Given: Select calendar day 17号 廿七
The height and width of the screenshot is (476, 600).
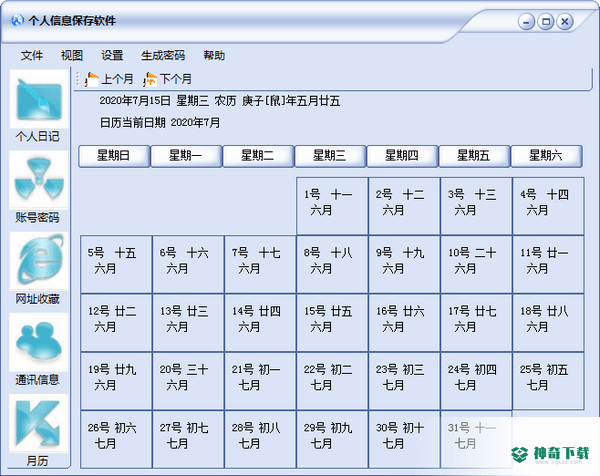Looking at the screenshot, I should pos(476,323).
